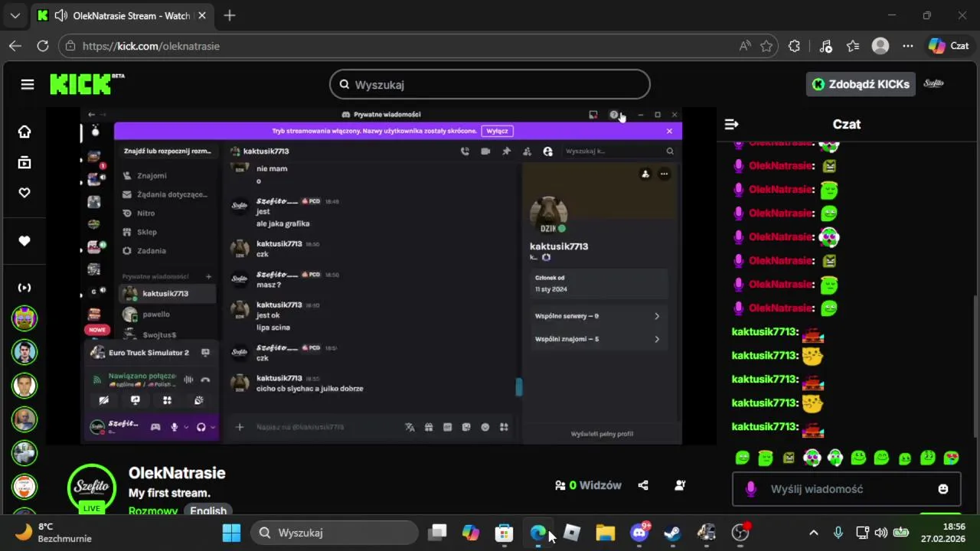Expand Wspólni znajomi — 5 row
The image size is (980, 551).
[597, 339]
